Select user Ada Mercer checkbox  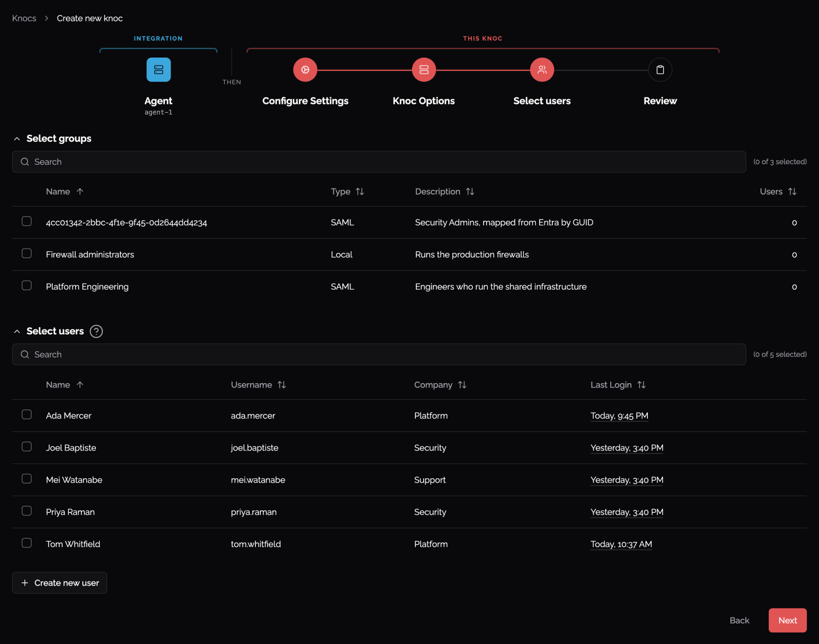click(27, 414)
